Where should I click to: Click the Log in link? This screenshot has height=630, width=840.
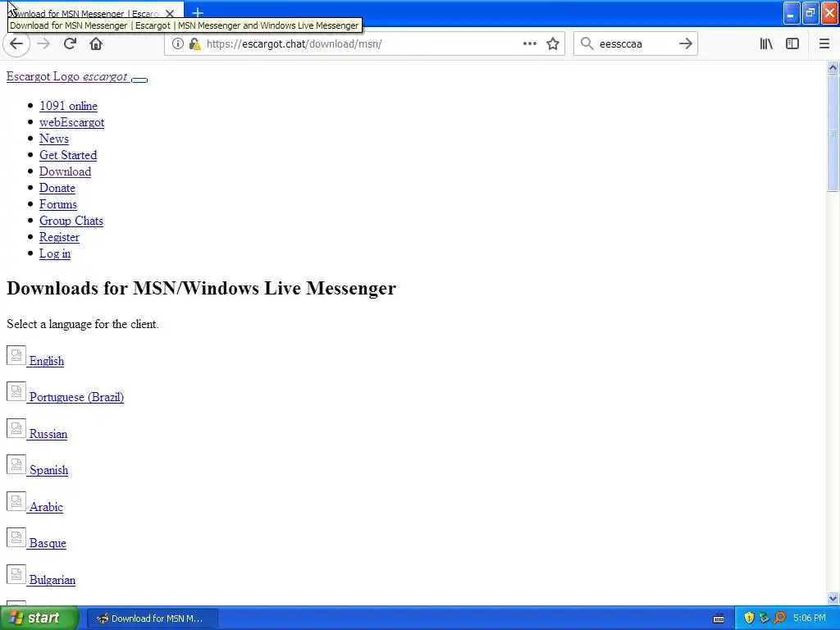point(55,254)
